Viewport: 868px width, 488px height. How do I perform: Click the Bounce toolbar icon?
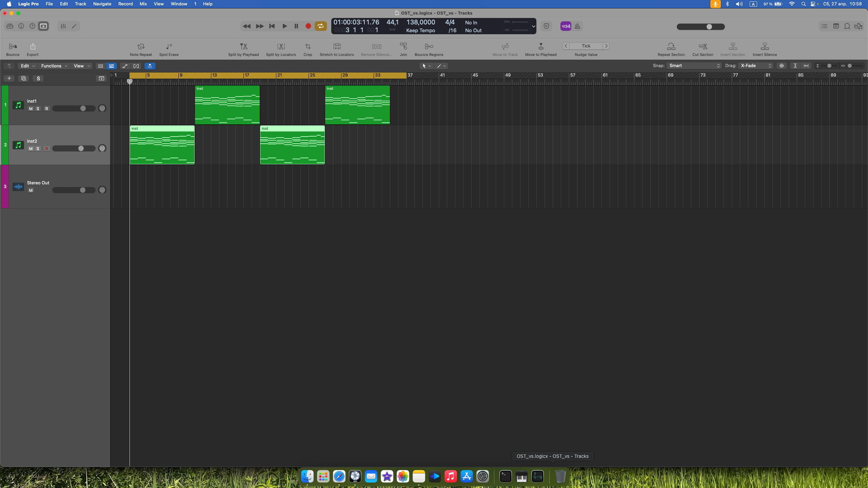[13, 46]
